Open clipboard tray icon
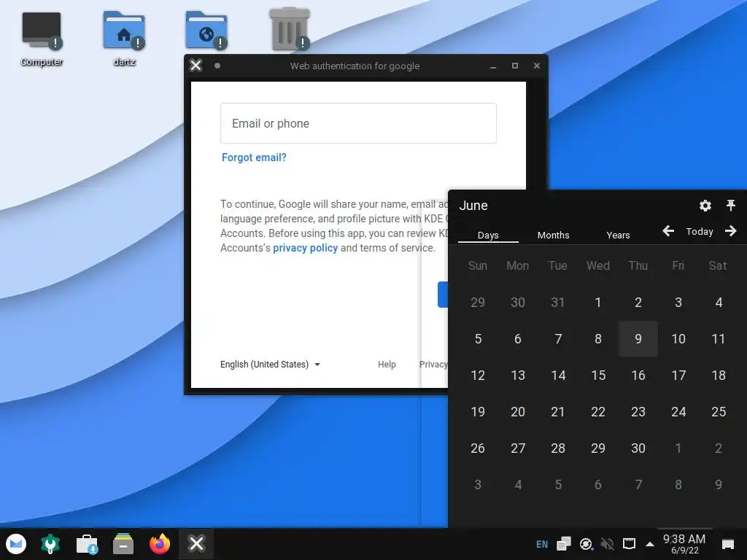Viewport: 747px width, 560px height. pos(564,544)
